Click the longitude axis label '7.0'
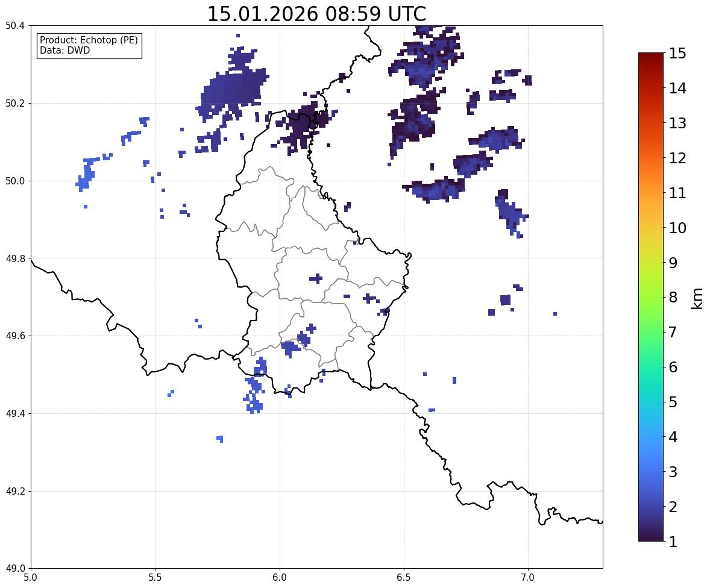The width and height of the screenshot is (710, 588). click(528, 578)
